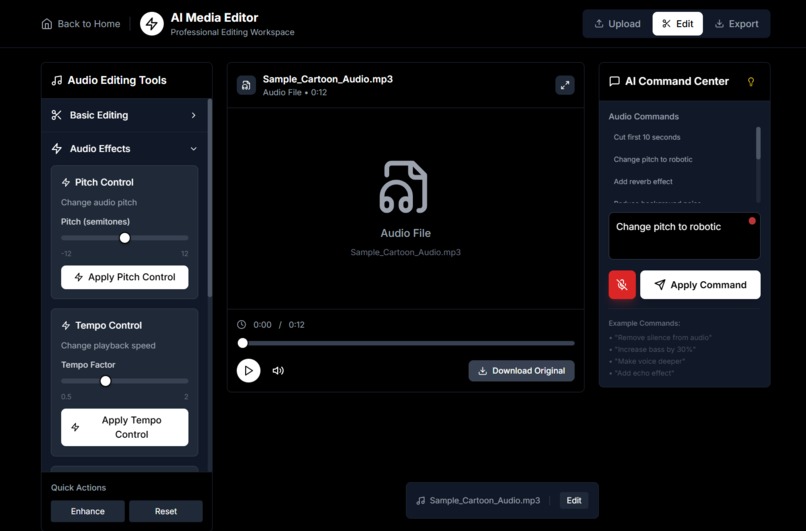Click the red recording indicator dot

point(752,221)
